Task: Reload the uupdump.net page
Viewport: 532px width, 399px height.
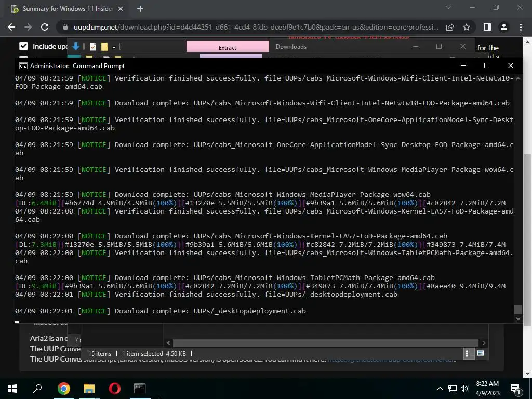Action: (45, 27)
